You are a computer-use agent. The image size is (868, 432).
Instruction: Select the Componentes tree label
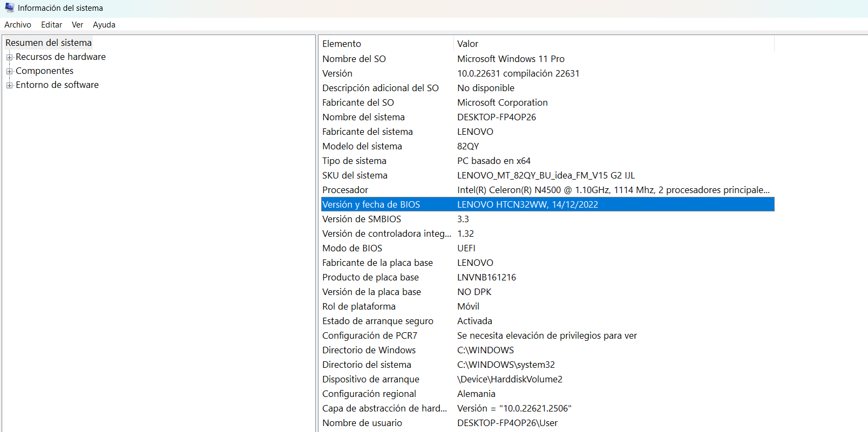(44, 71)
